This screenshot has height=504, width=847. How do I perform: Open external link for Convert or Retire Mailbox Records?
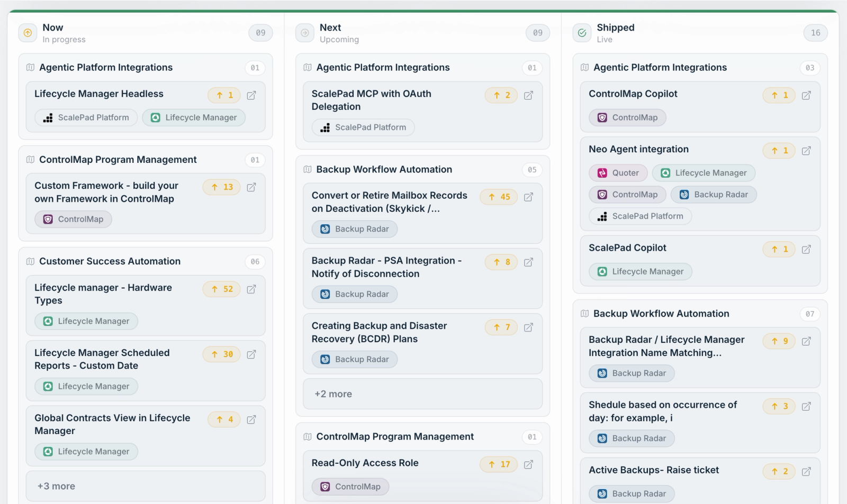[528, 197]
